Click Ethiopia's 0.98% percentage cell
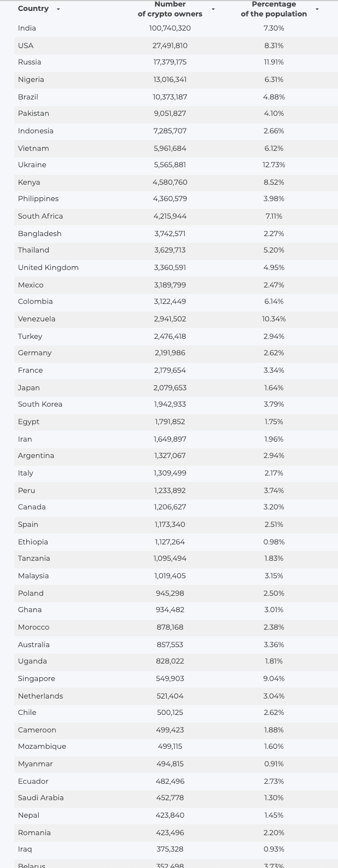The width and height of the screenshot is (338, 868). click(x=274, y=542)
